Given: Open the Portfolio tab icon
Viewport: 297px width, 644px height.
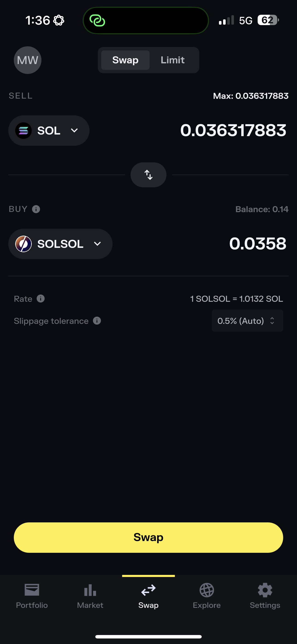Looking at the screenshot, I should click(x=32, y=590).
